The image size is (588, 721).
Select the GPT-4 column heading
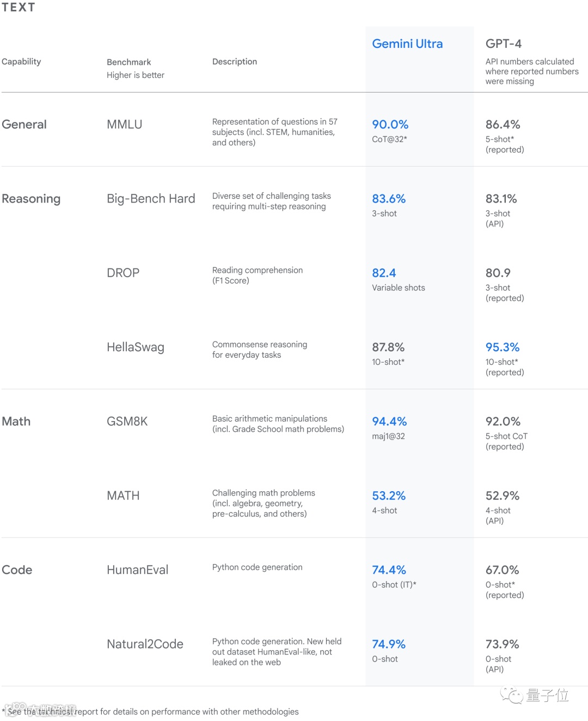coord(503,44)
